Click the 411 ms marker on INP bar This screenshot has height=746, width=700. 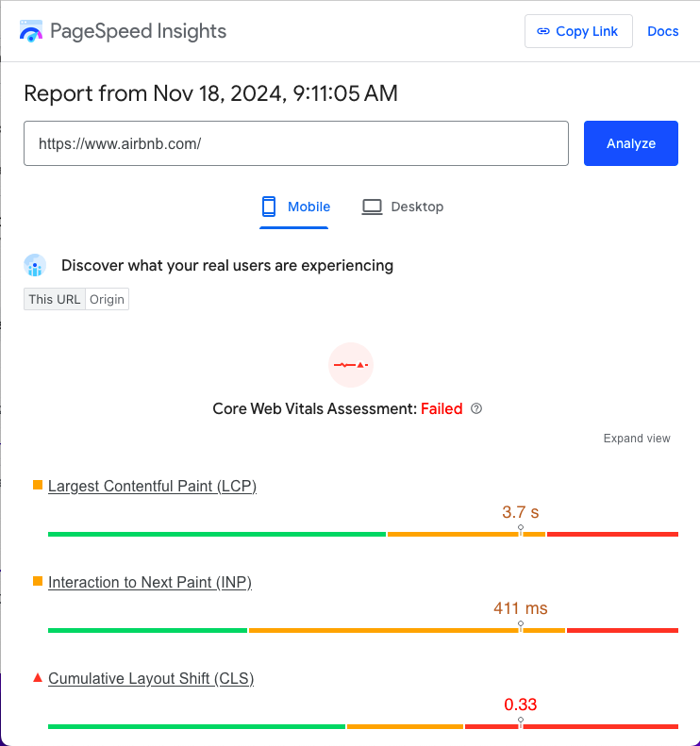pyautogui.click(x=521, y=624)
